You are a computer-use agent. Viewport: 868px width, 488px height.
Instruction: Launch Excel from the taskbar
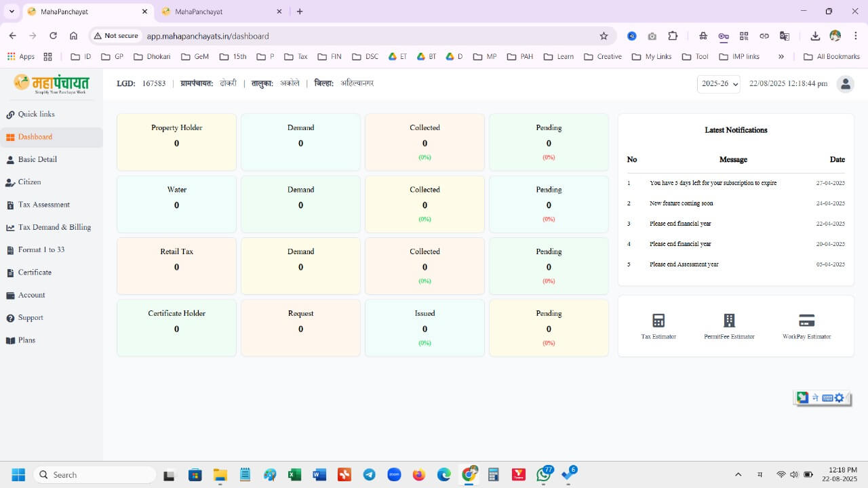294,474
